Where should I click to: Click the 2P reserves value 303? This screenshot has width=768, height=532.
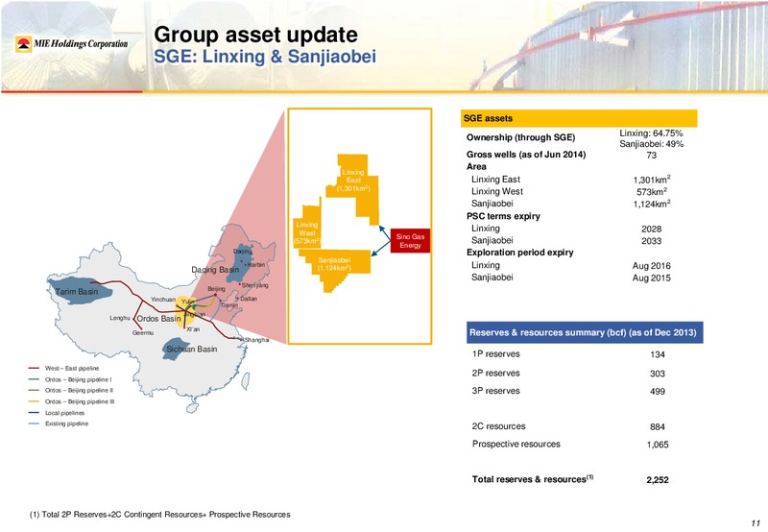click(658, 374)
